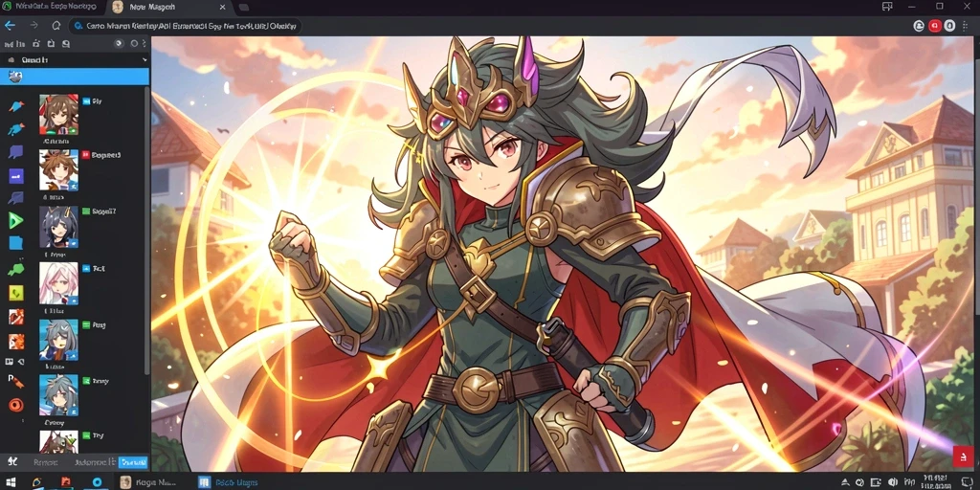Select the pink-haired character thumbnail
Screen dimensions: 980x490
[58, 283]
